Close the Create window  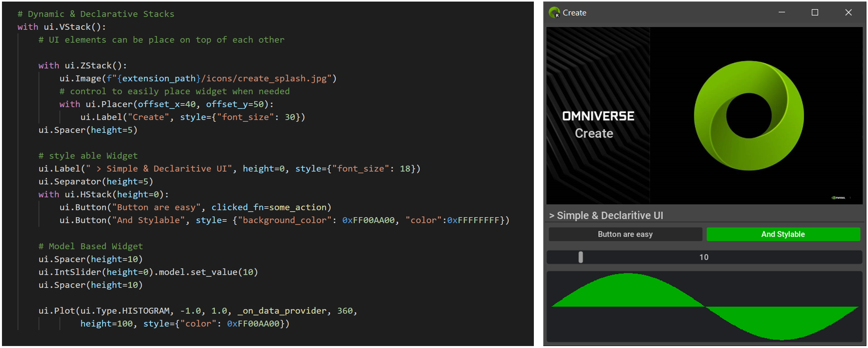point(848,13)
